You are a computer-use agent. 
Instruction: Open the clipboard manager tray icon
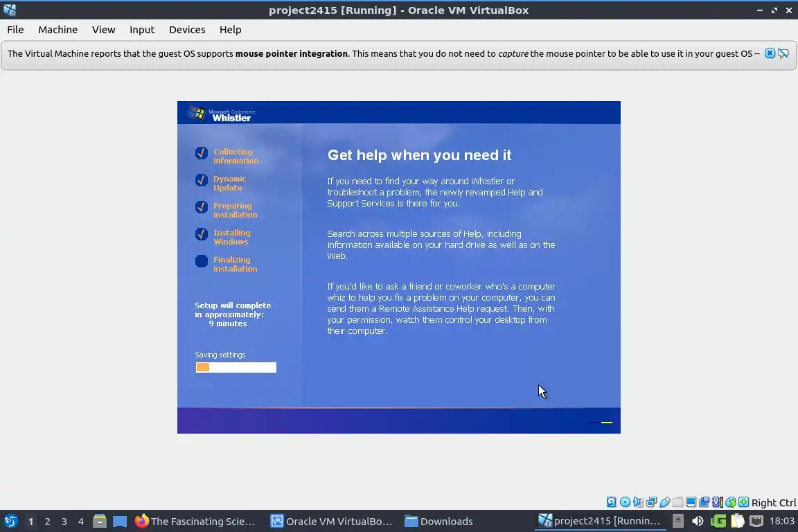pos(738,522)
